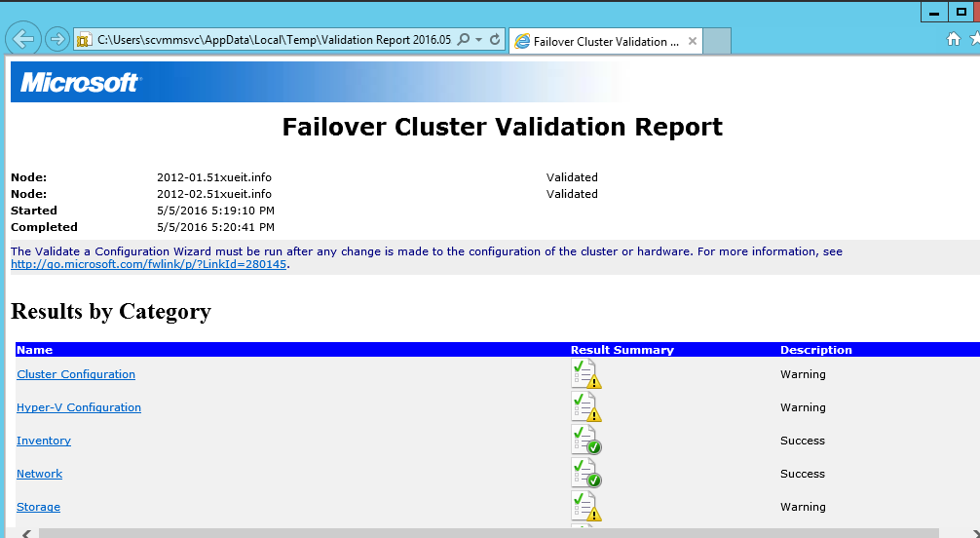Open the Inventory results link
980x538 pixels.
pos(44,441)
